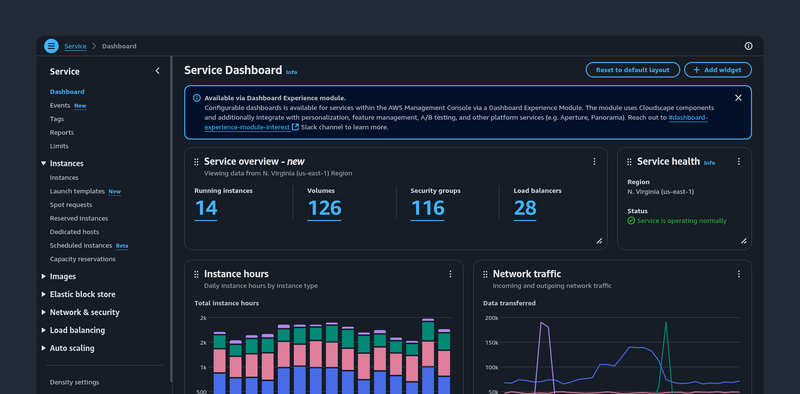Click Reset to default layout button
Image resolution: width=800 pixels, height=394 pixels.
pyautogui.click(x=633, y=70)
